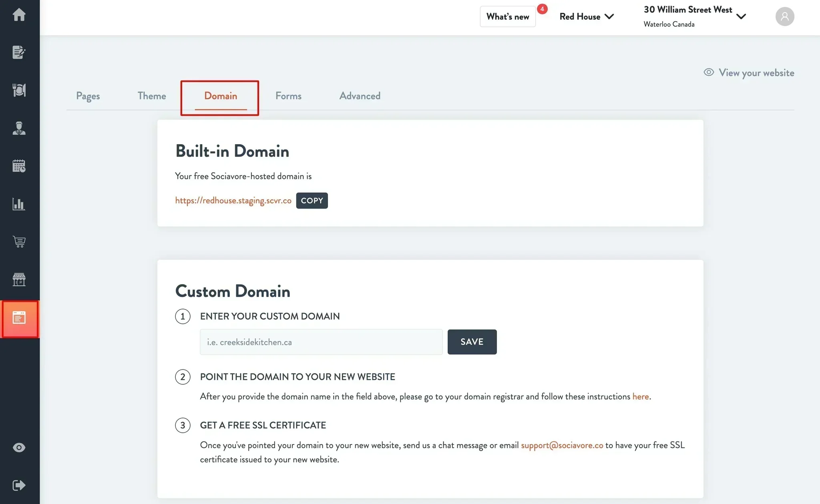Expand the Red House dropdown
The image size is (820, 504).
tap(587, 16)
